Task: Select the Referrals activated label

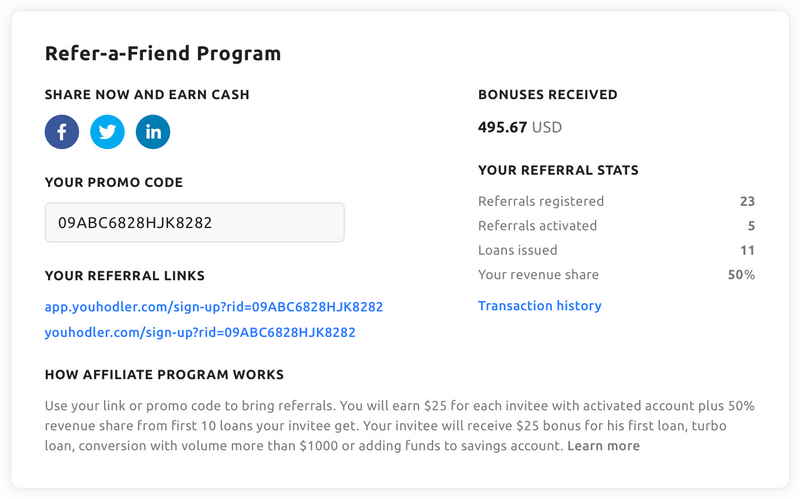Action: pos(537,226)
